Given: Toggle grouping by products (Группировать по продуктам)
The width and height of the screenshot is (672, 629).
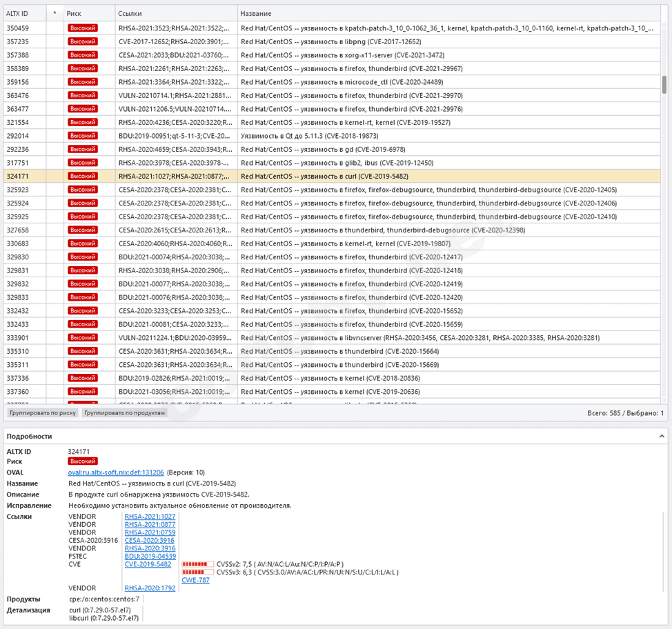Looking at the screenshot, I should (x=124, y=412).
